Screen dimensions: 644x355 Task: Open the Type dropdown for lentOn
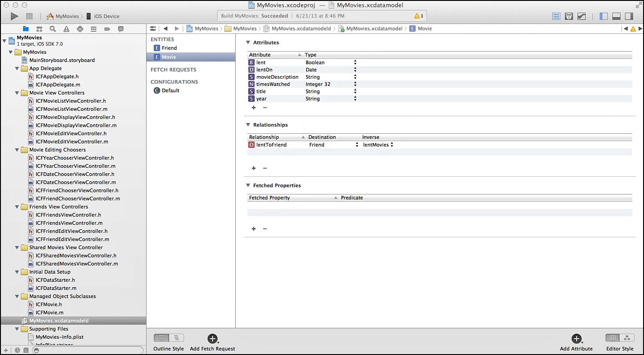[x=355, y=70]
